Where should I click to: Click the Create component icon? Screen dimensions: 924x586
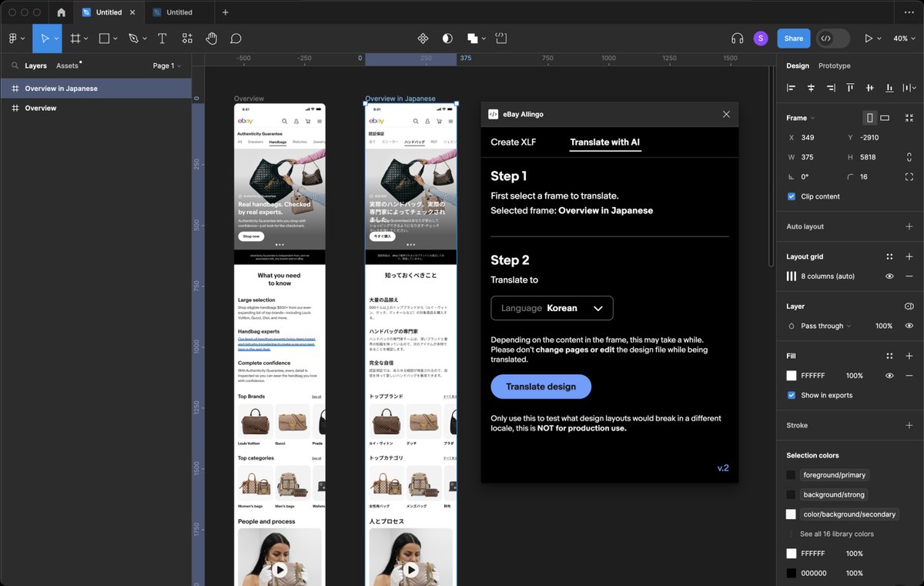coord(423,39)
